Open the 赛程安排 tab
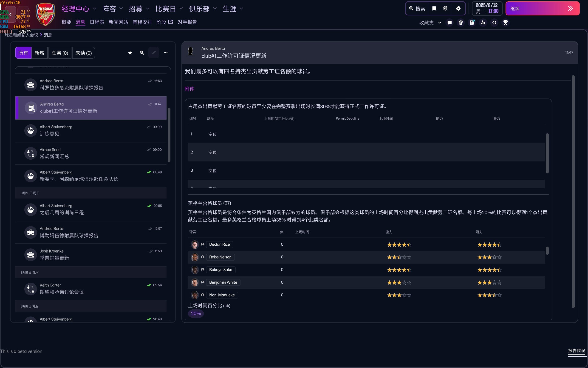This screenshot has width=588, height=368. point(142,22)
